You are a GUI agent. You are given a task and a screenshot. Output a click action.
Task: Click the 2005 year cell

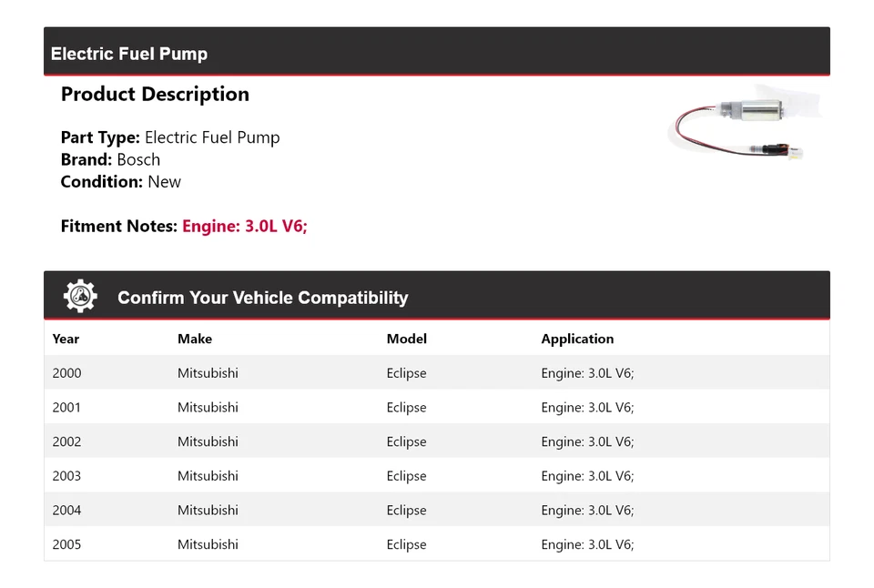pyautogui.click(x=66, y=544)
